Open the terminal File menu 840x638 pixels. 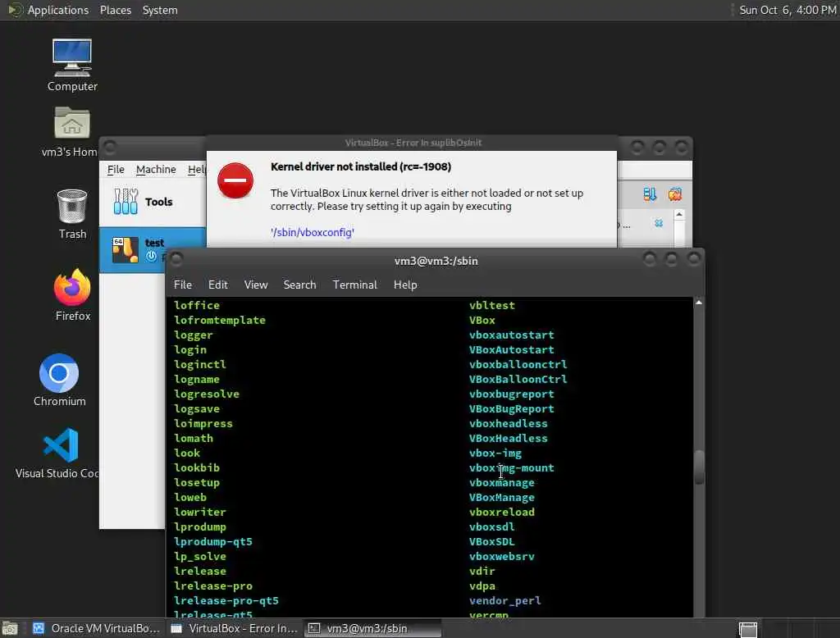[183, 285]
